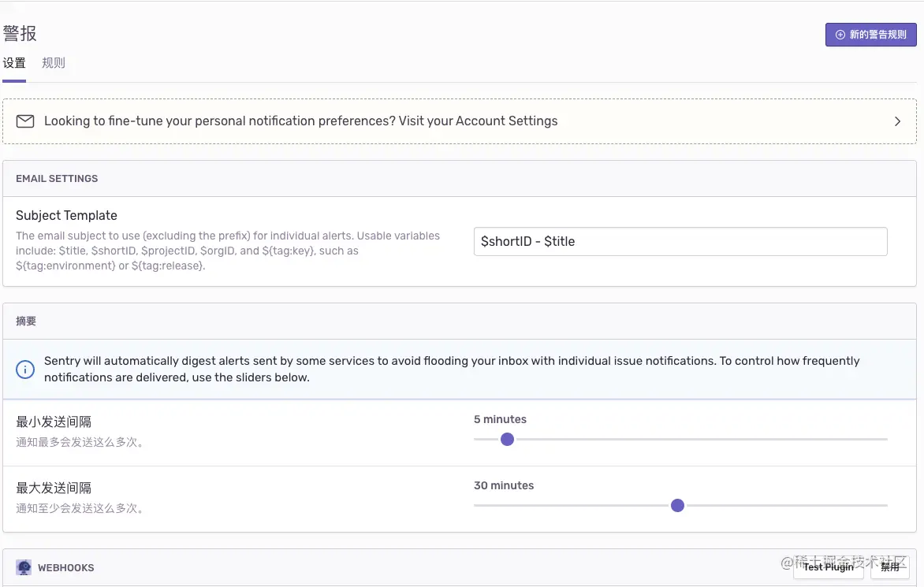Image resolution: width=924 pixels, height=587 pixels.
Task: Click the Subject Template field label
Action: [x=66, y=215]
